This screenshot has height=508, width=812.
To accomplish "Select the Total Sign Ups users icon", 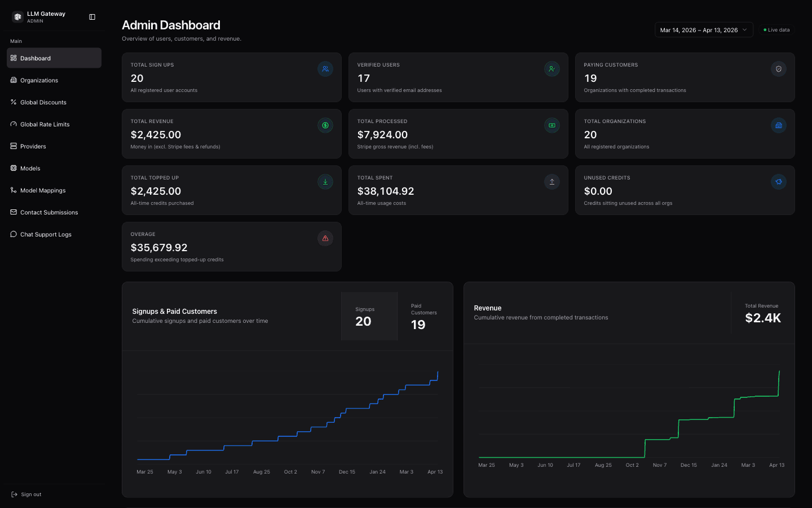I will [x=325, y=69].
